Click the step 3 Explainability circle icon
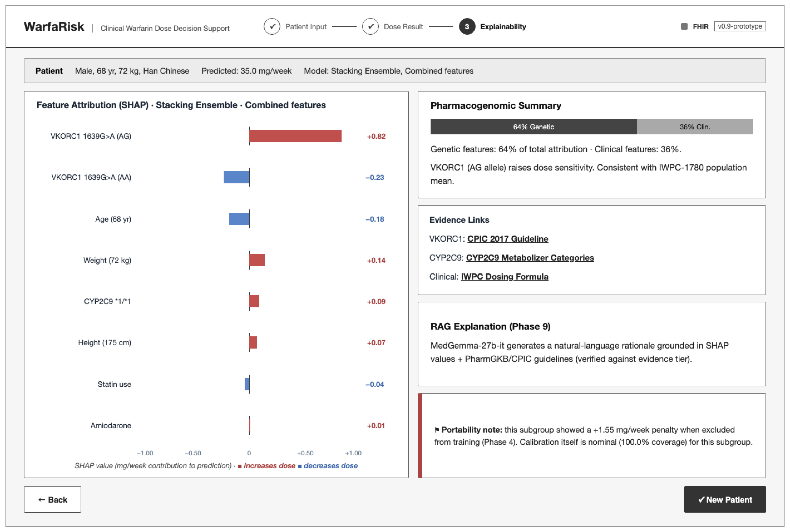The image size is (790, 532). pos(467,26)
